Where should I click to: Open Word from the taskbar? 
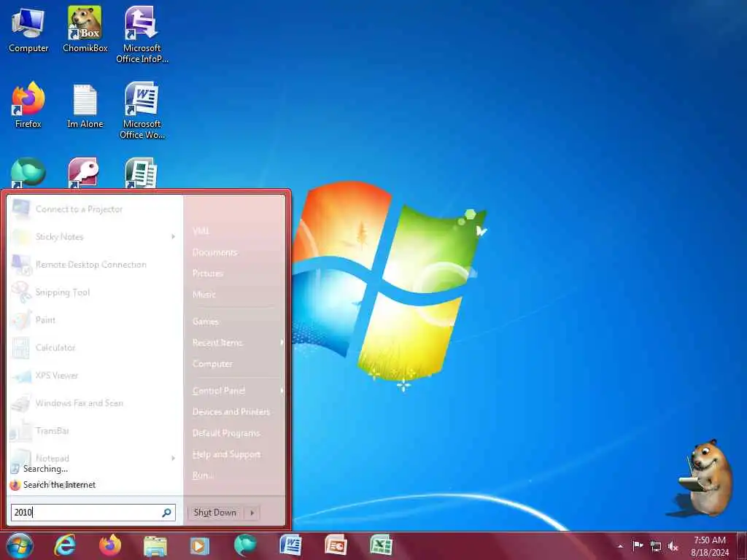coord(290,545)
